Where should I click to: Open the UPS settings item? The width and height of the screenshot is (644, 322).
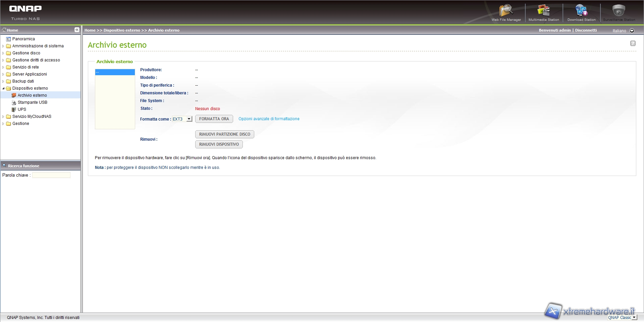click(x=22, y=109)
